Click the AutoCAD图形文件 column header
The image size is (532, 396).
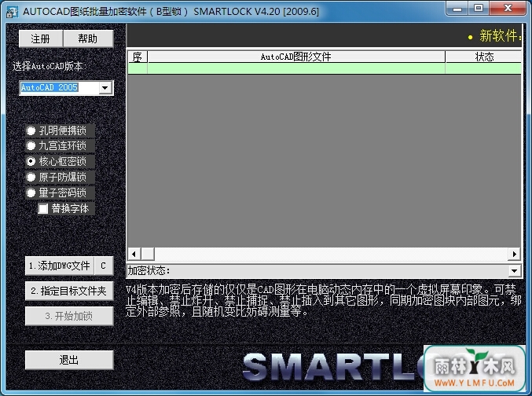coord(296,57)
